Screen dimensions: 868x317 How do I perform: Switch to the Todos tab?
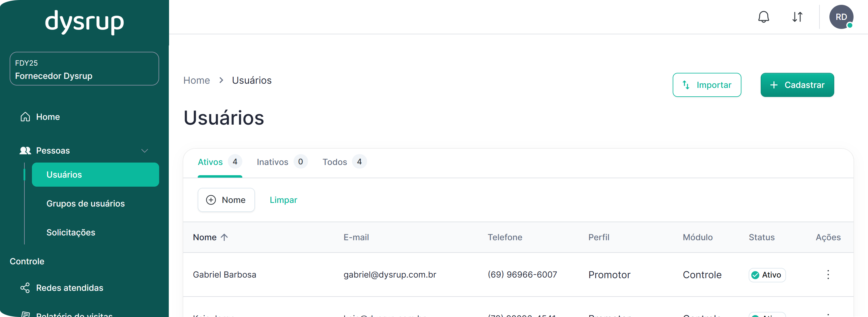[344, 162]
